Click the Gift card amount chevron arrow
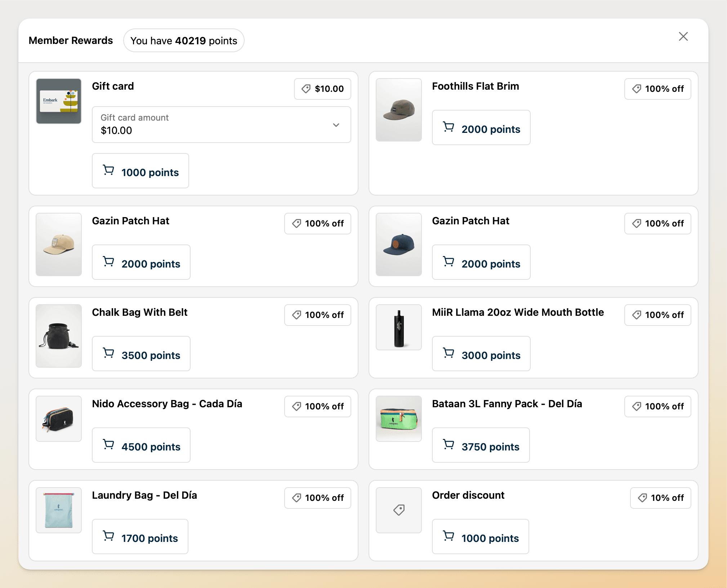 [336, 125]
